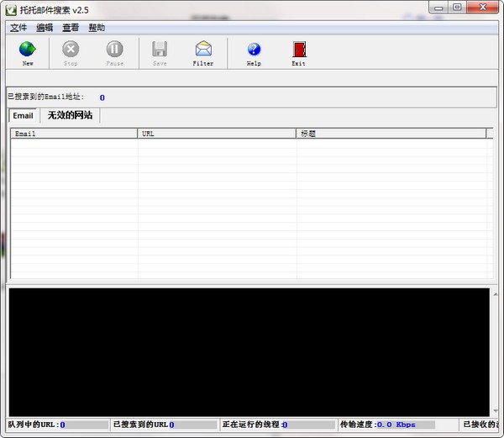Sort by the URL column header
This screenshot has width=504, height=438.
point(217,134)
